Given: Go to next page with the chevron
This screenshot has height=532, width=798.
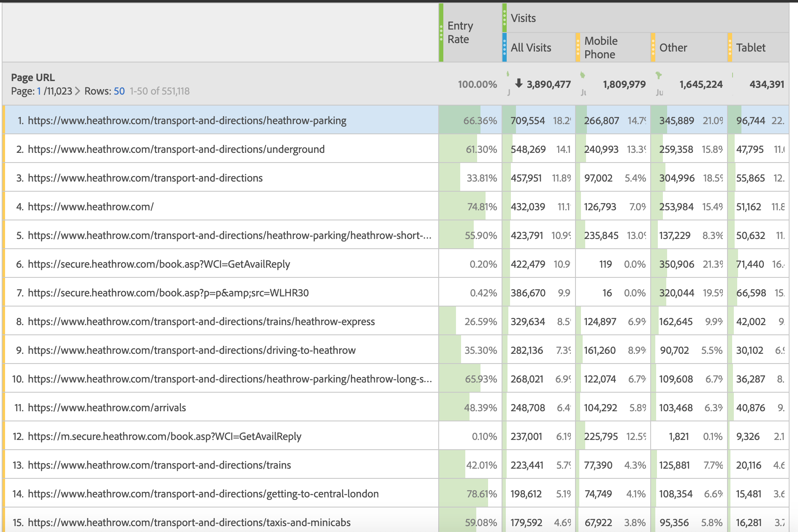Looking at the screenshot, I should [x=77, y=91].
